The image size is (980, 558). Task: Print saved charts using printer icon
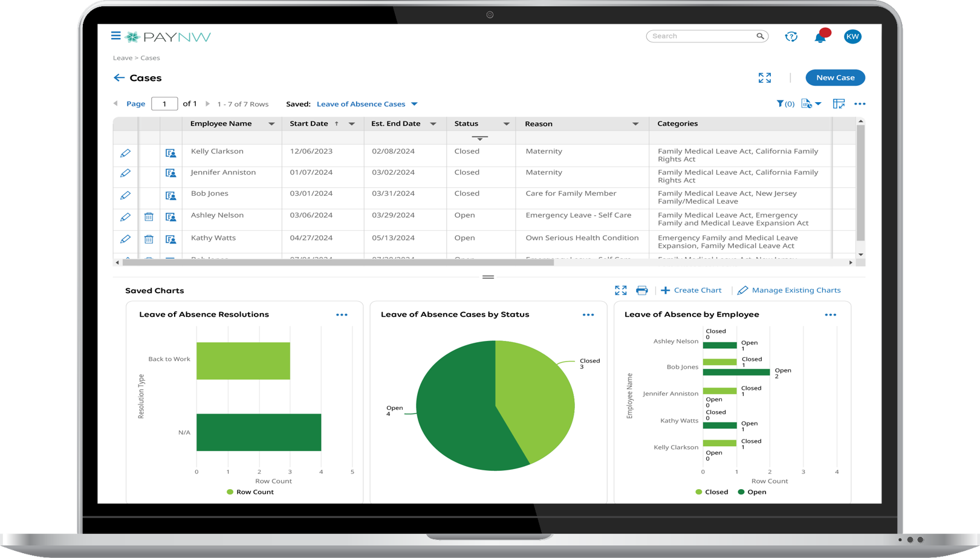642,291
